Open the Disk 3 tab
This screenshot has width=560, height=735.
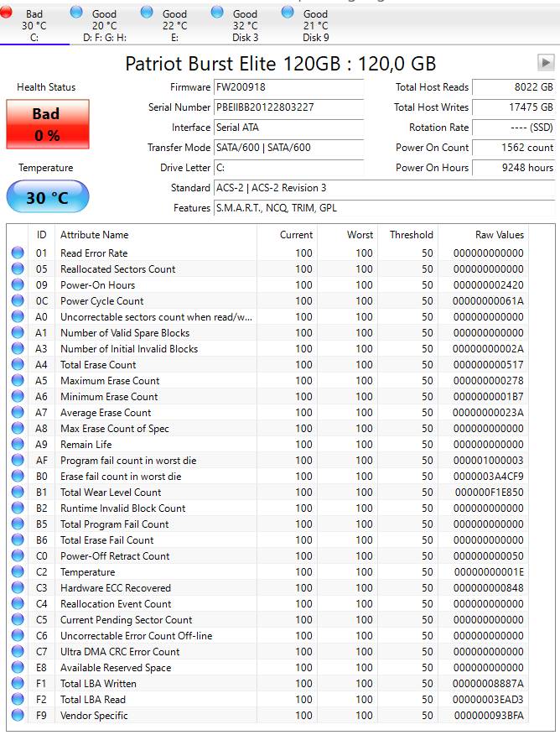(x=245, y=25)
